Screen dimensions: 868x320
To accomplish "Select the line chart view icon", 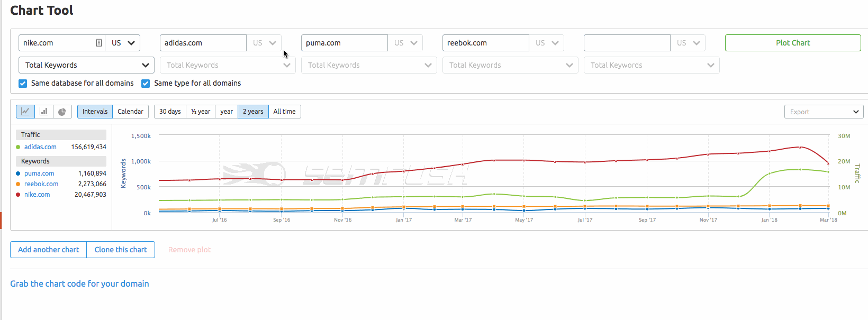I will [x=25, y=112].
